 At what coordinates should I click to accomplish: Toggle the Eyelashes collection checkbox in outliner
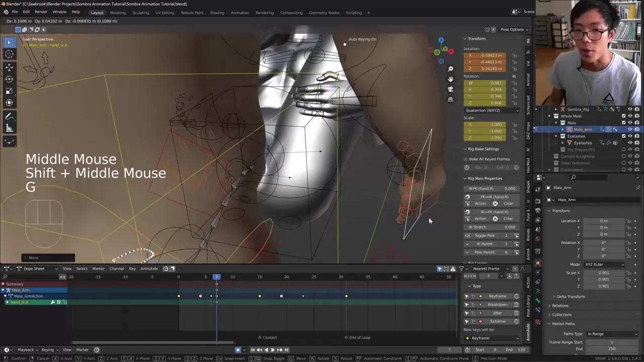point(623,136)
